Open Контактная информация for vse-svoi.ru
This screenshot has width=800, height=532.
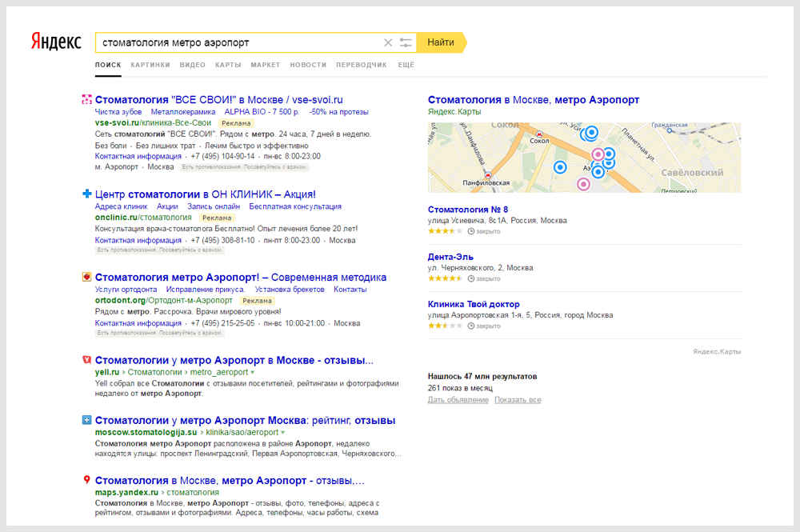coord(138,156)
